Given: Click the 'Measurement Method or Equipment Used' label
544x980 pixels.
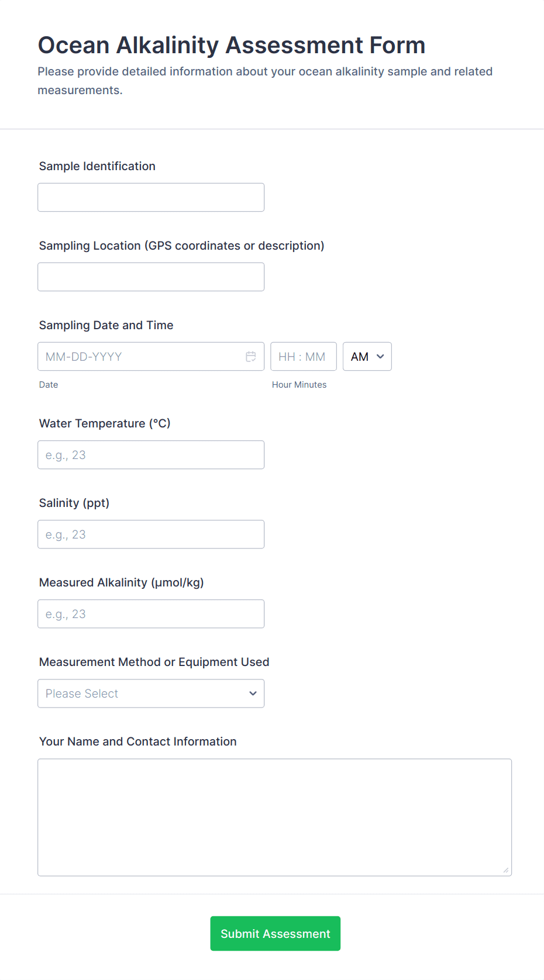Looking at the screenshot, I should point(154,662).
